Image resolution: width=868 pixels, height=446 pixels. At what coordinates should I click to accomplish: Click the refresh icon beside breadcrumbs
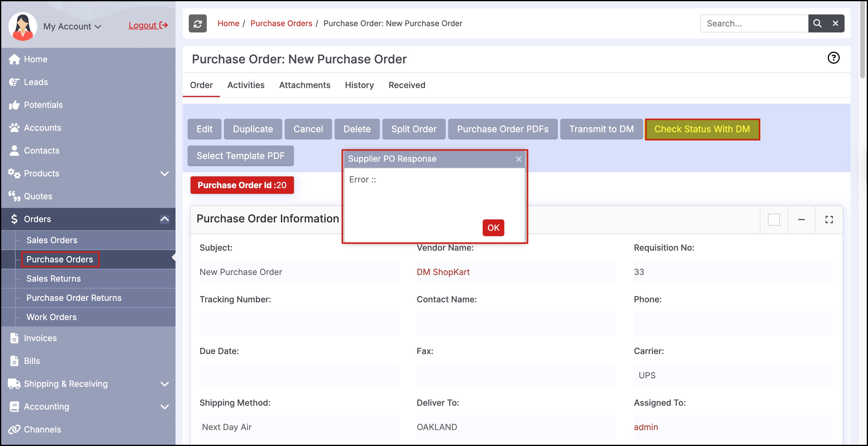(x=197, y=23)
